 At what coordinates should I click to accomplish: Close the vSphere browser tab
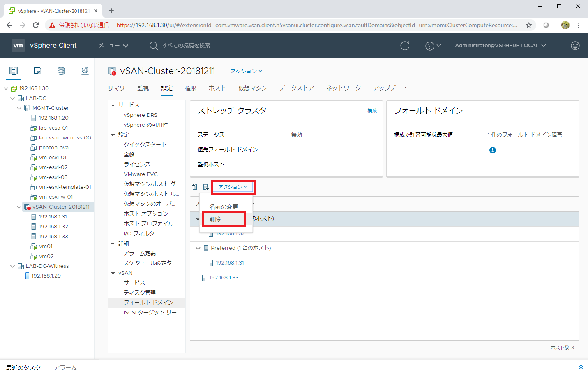pyautogui.click(x=96, y=11)
